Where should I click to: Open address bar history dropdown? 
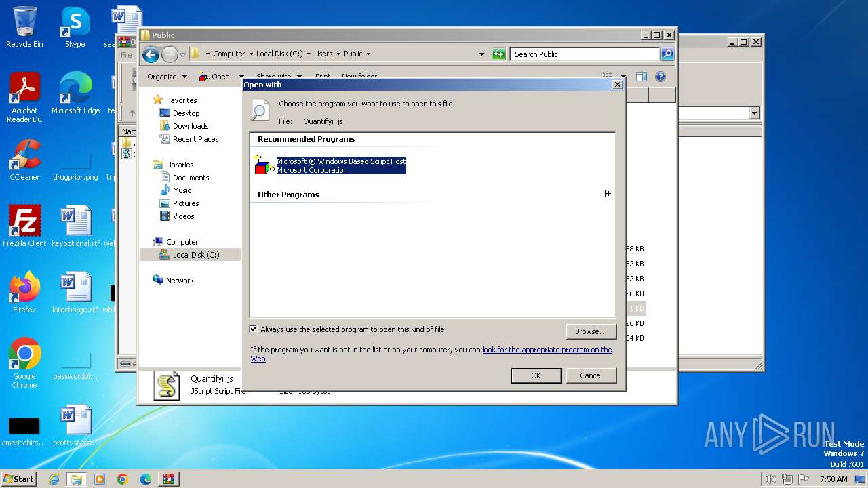[x=481, y=54]
